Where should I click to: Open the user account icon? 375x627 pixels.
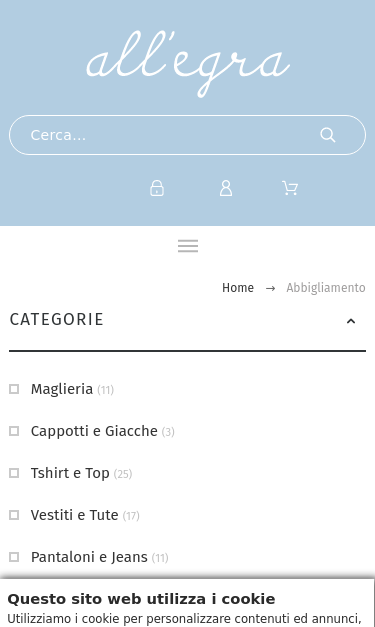226,188
